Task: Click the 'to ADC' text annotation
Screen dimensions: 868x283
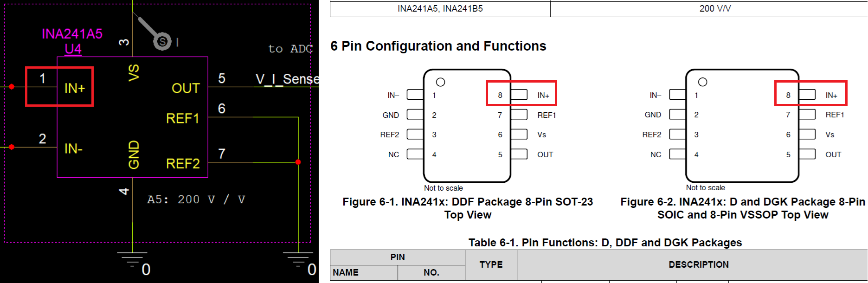Action: (x=290, y=49)
